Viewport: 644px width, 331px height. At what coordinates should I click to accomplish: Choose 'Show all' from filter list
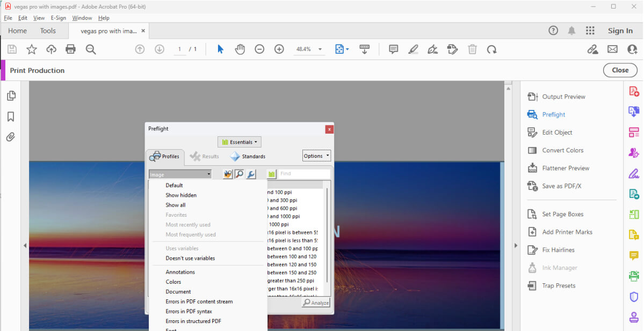pos(176,205)
